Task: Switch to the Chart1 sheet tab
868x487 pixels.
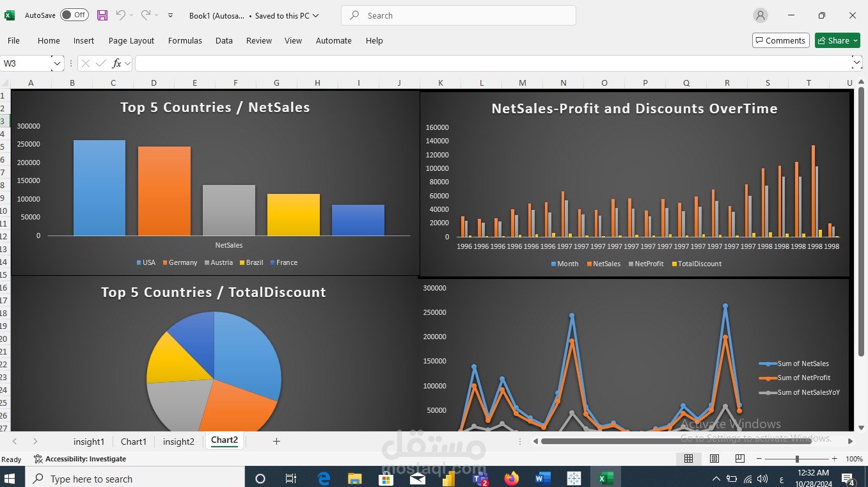Action: (x=134, y=442)
